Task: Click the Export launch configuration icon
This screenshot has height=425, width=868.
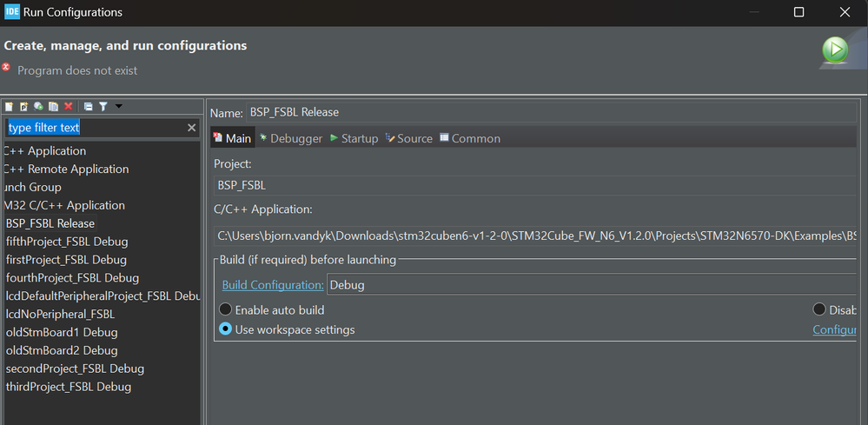Action: [39, 106]
